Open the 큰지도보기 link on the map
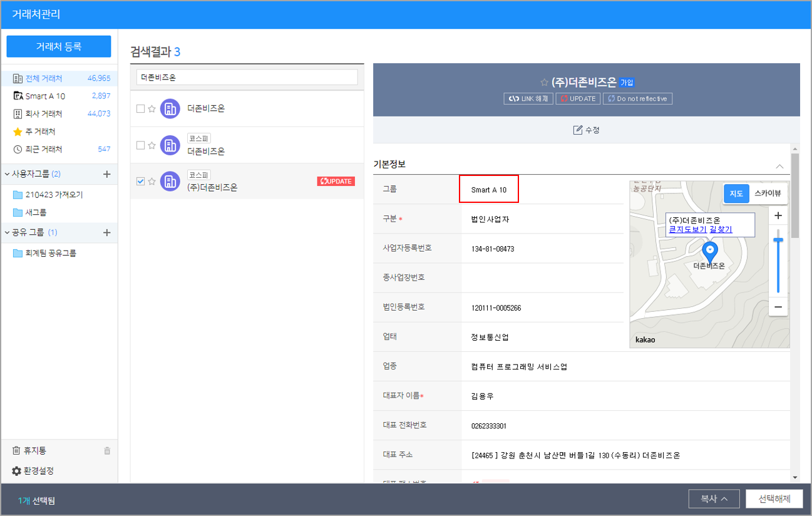Image resolution: width=812 pixels, height=516 pixels. point(687,230)
